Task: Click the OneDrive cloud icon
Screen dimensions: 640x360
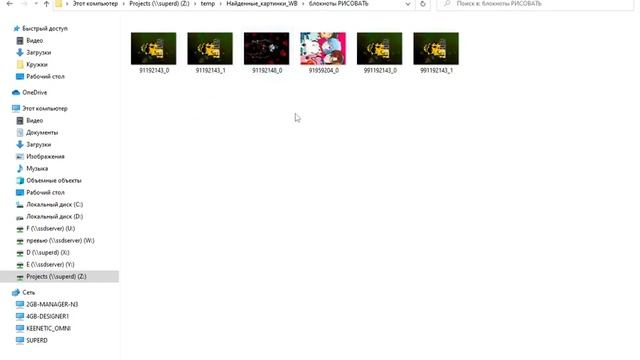Action: pyautogui.click(x=16, y=93)
